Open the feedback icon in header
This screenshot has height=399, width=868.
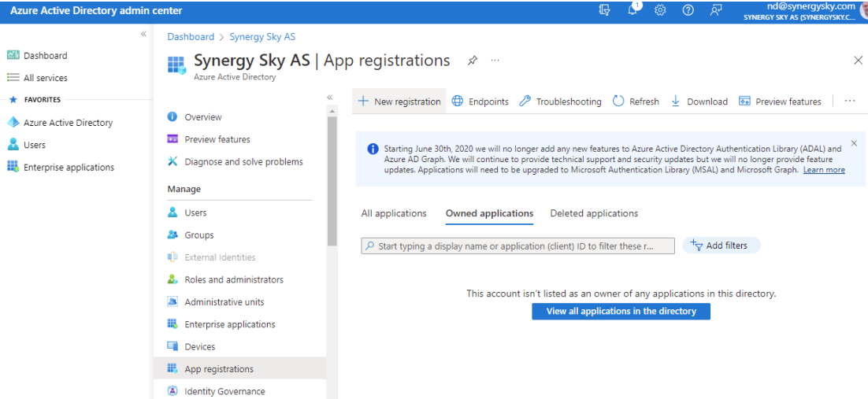point(716,10)
